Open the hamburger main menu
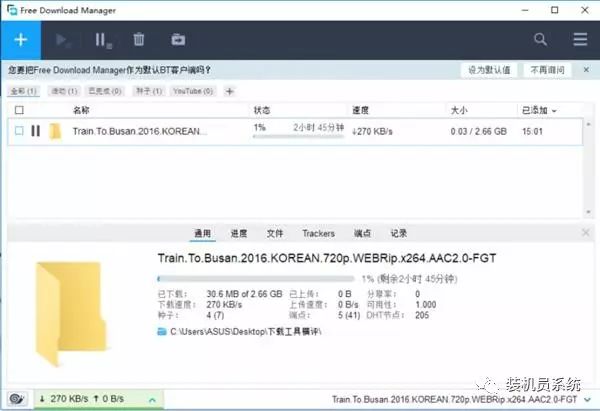Screen dimensions: 600x411 click(580, 39)
